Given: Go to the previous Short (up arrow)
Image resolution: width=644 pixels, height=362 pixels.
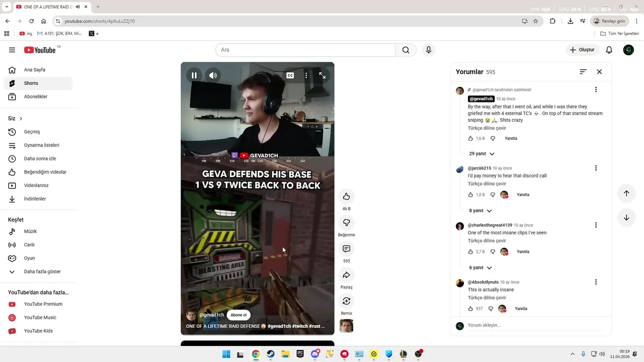Looking at the screenshot, I should pos(626,194).
